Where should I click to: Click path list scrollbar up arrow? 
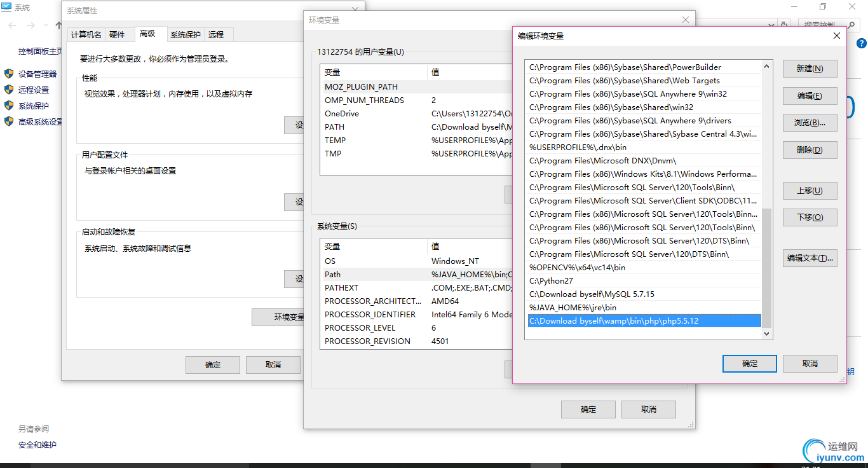pos(766,66)
